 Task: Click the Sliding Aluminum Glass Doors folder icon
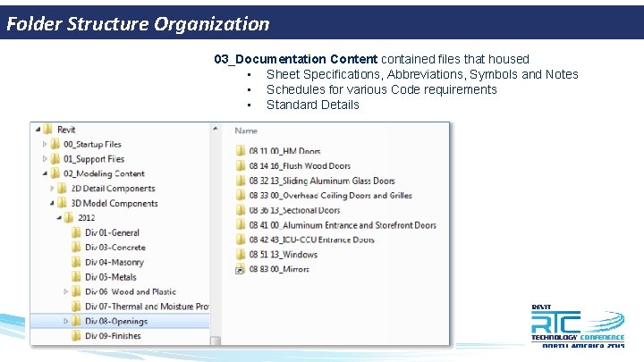[241, 181]
